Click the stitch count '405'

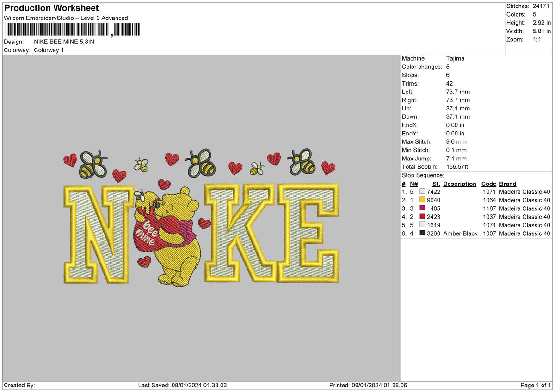[x=435, y=208]
